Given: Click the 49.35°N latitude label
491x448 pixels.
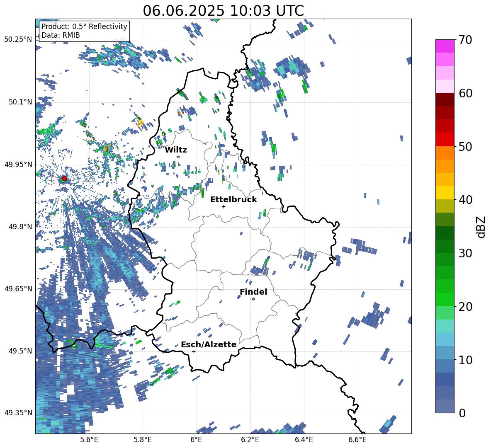Looking at the screenshot, I should click(x=18, y=413).
